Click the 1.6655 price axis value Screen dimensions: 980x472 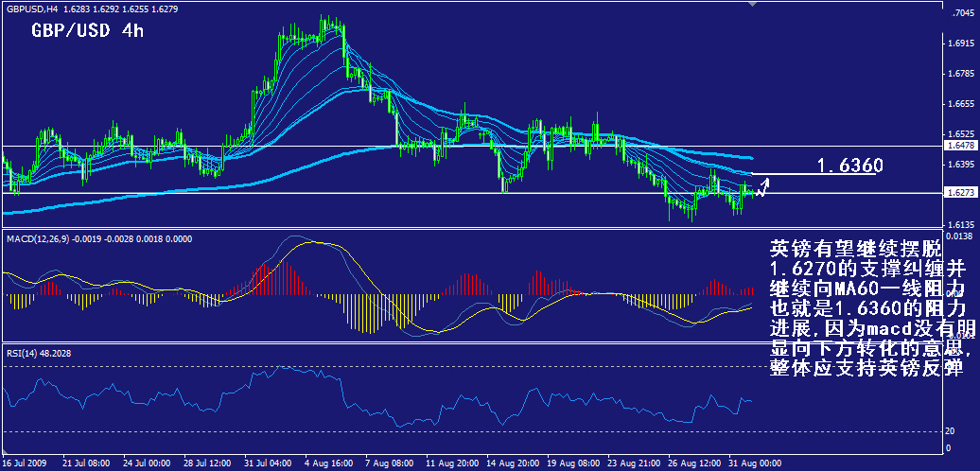pyautogui.click(x=960, y=104)
